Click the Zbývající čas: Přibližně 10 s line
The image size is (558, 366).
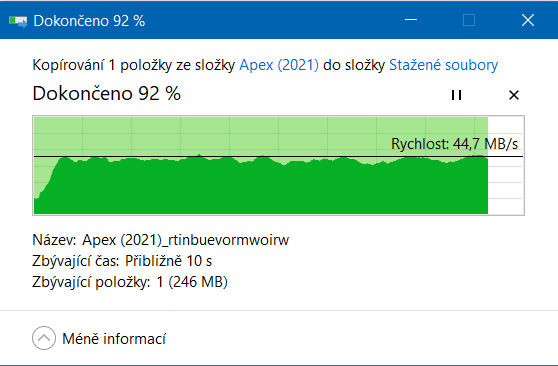point(122,261)
